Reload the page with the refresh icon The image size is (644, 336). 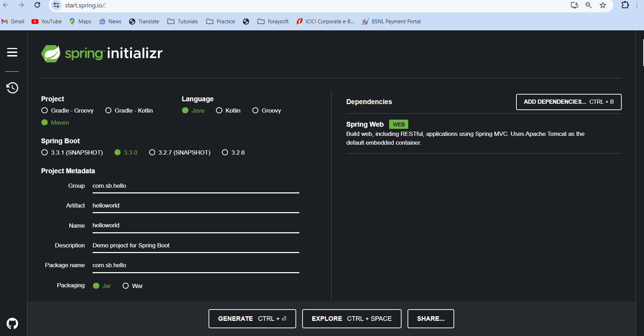(37, 5)
